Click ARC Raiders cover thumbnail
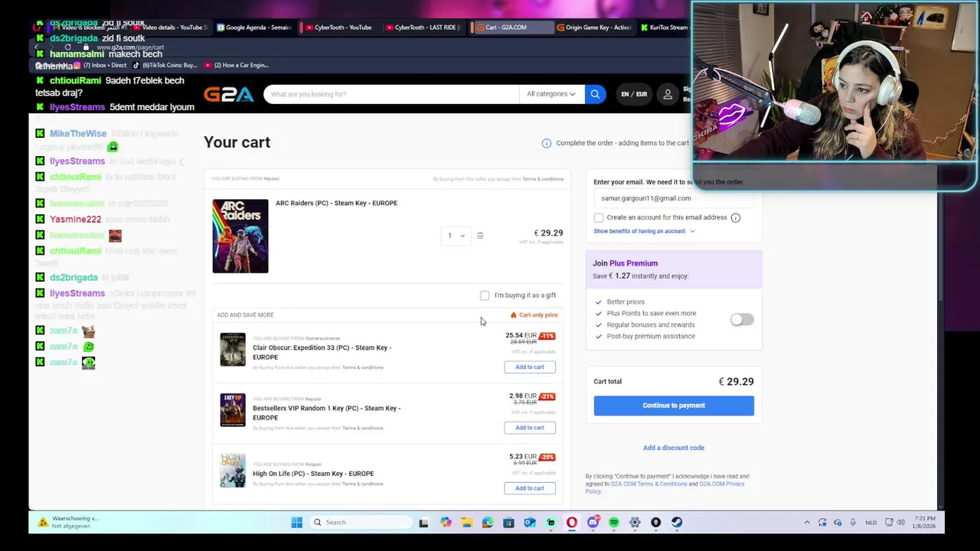The width and height of the screenshot is (980, 551). point(240,236)
